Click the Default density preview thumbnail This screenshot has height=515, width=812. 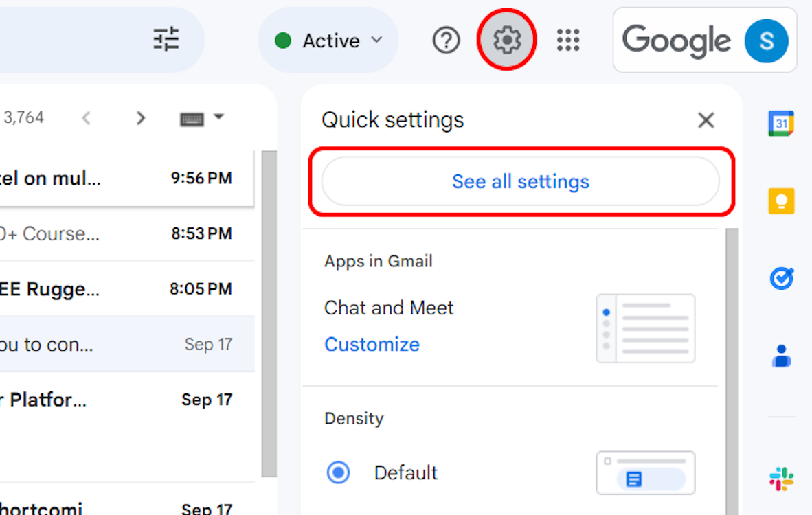[645, 472]
